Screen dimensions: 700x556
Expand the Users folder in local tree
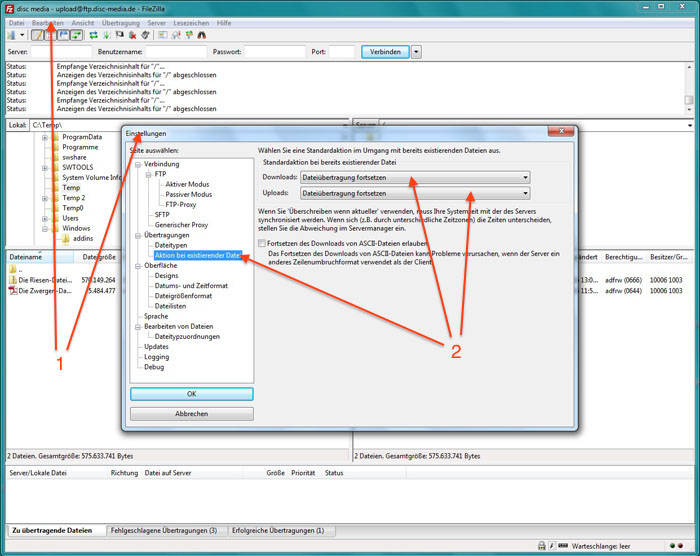pos(45,218)
